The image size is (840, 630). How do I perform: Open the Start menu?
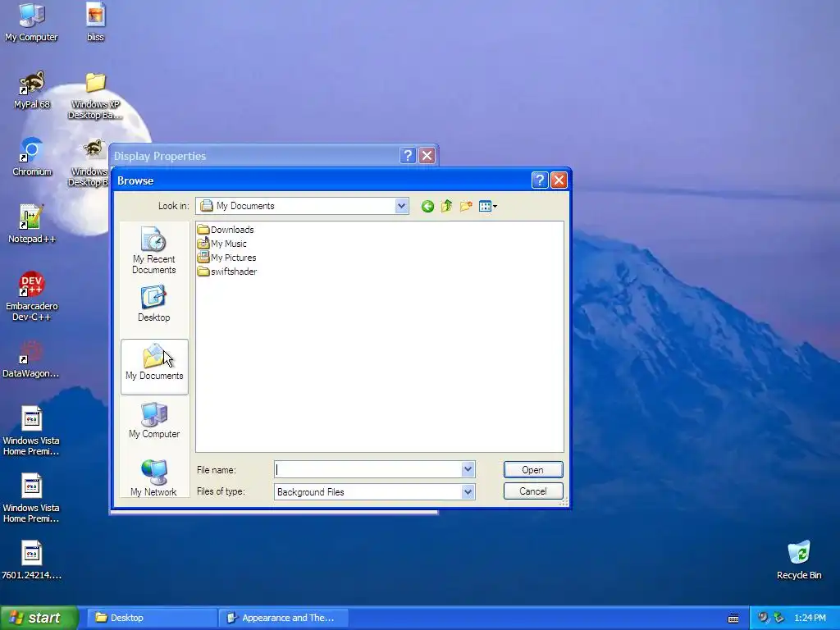(39, 618)
